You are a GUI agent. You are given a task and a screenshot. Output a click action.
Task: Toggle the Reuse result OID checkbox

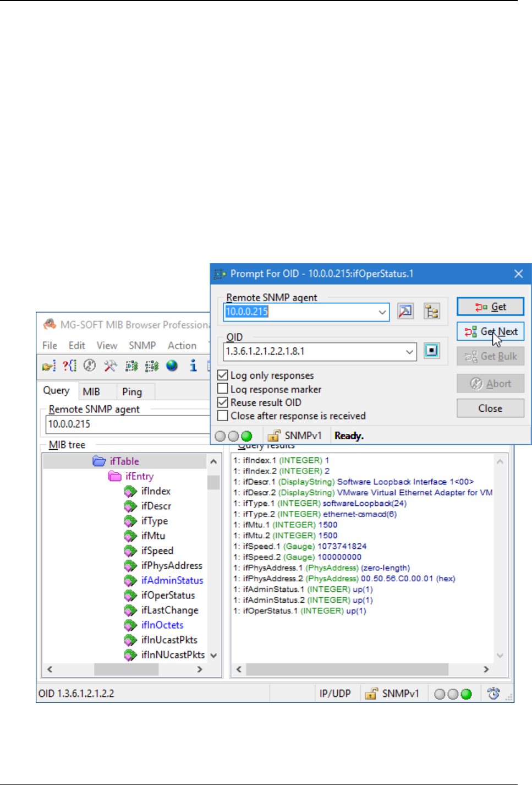point(223,402)
